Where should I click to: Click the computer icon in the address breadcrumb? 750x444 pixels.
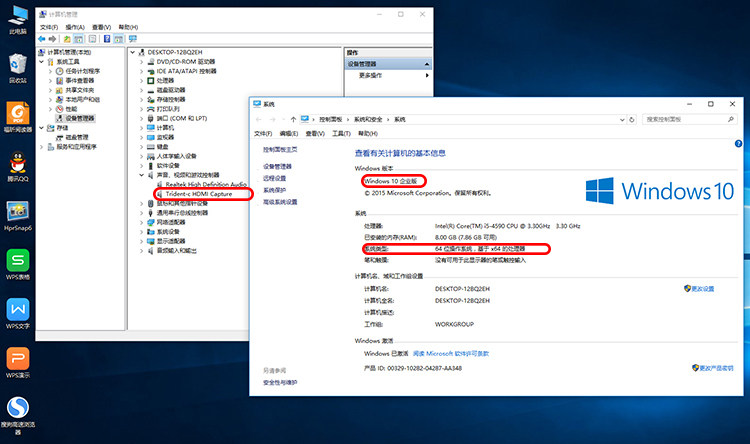[305, 119]
